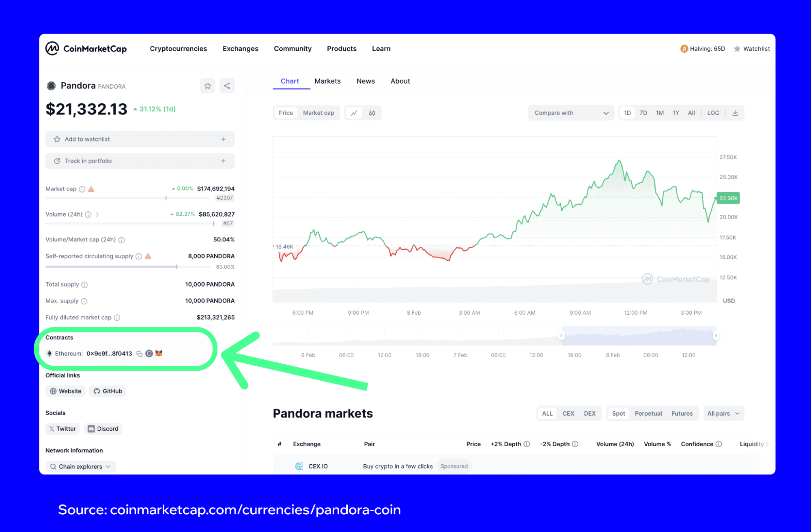Image resolution: width=811 pixels, height=532 pixels.
Task: Click the Market cap info icon
Action: pos(82,189)
